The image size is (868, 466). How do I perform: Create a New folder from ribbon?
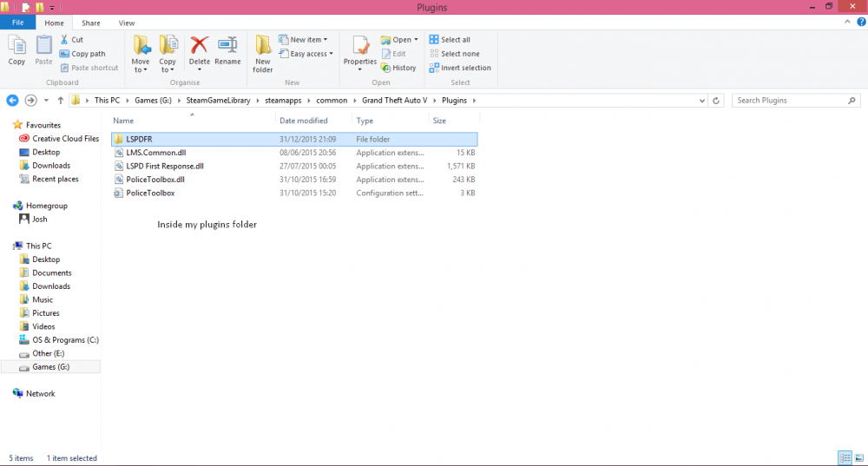pos(263,54)
